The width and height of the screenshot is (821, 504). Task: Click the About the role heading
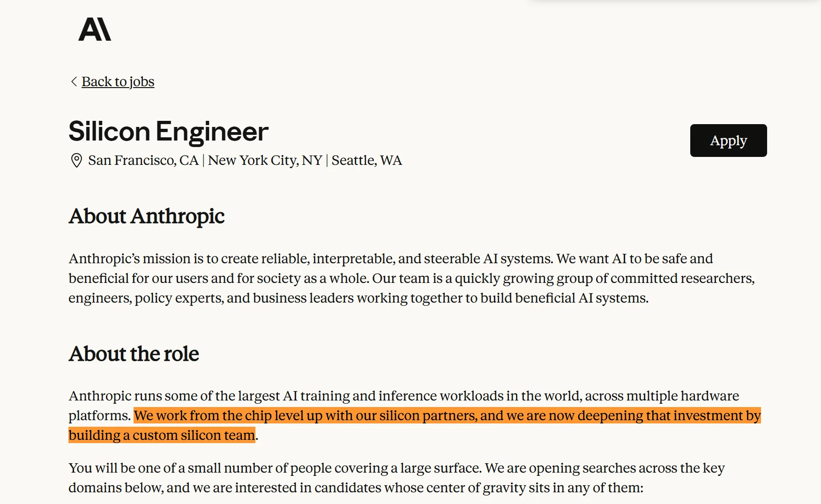coord(134,354)
